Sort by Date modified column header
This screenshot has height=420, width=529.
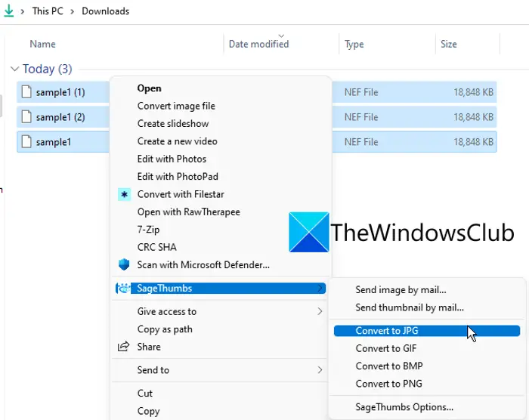(x=258, y=45)
